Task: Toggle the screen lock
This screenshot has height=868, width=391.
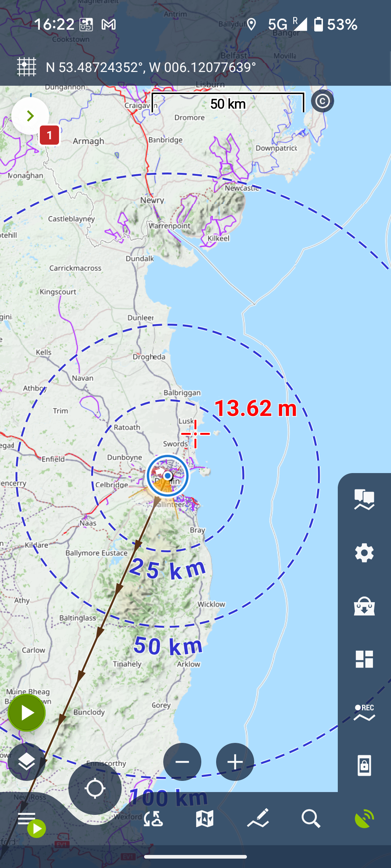Action: coord(364,766)
